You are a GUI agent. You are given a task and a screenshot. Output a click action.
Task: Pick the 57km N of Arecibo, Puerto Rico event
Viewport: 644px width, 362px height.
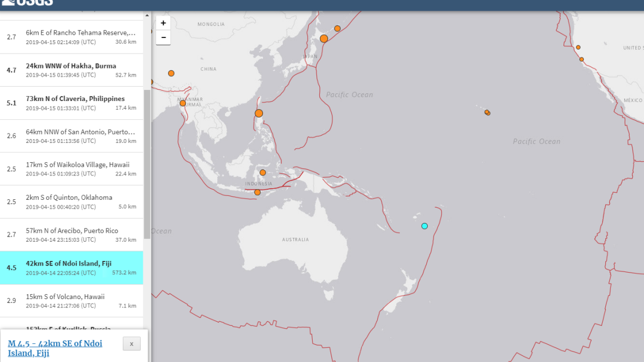(71, 235)
